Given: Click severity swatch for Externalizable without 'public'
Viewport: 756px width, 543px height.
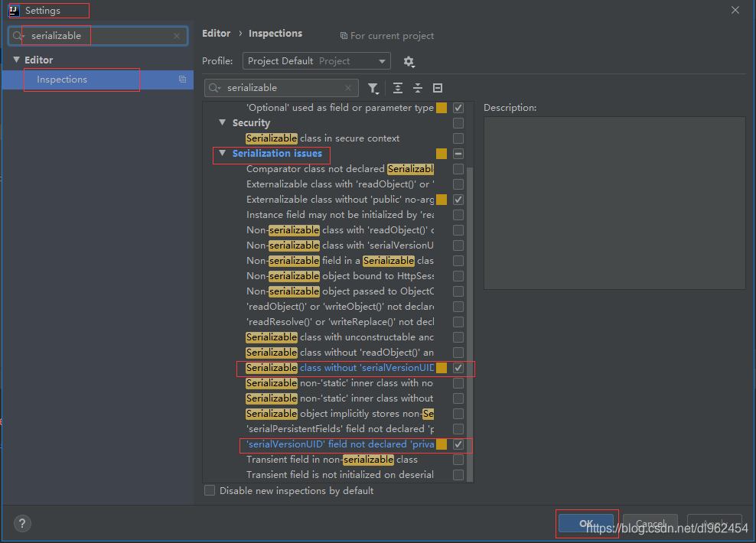Looking at the screenshot, I should (x=442, y=200).
